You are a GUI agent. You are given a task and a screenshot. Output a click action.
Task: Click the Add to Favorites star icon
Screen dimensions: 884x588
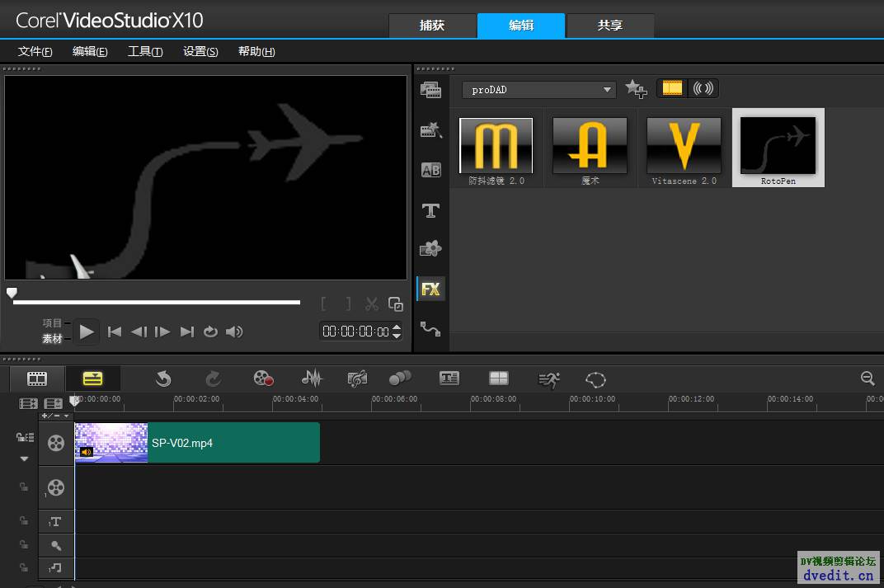point(636,88)
